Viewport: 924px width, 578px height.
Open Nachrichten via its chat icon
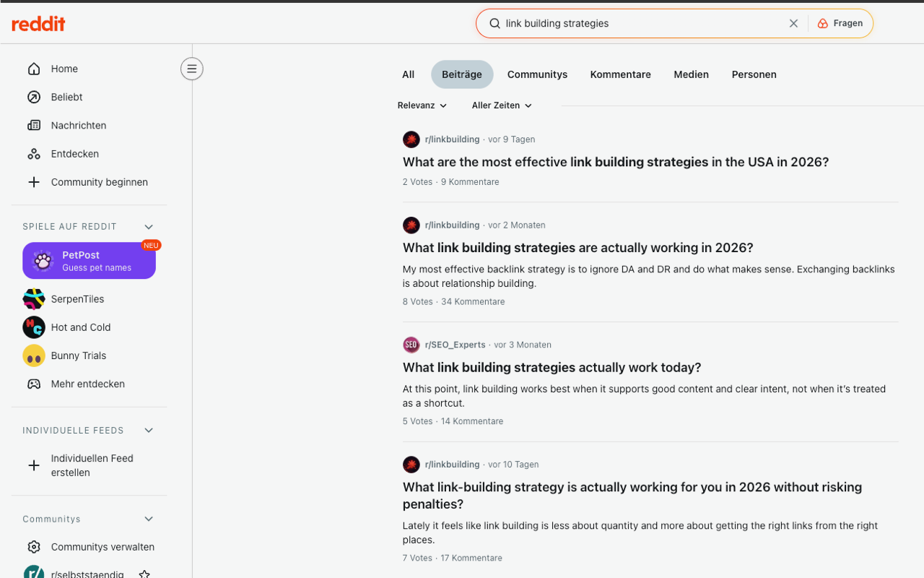click(x=34, y=125)
